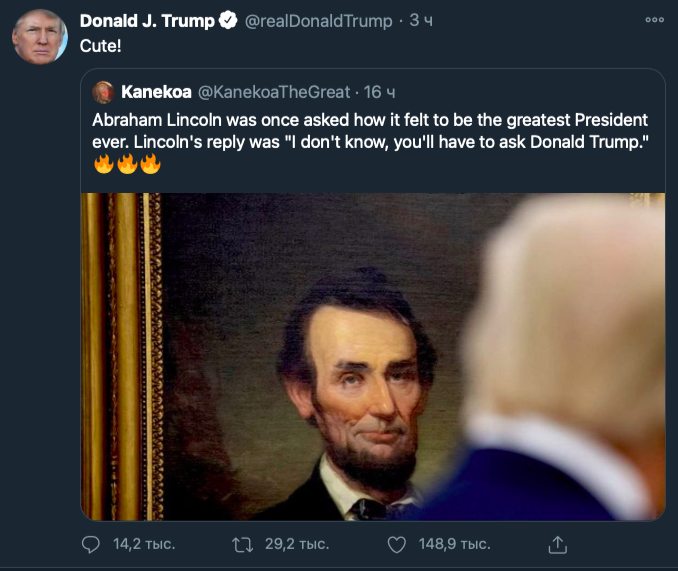Open the tweet's more options menu
Image resolution: width=678 pixels, height=571 pixels.
[x=654, y=20]
